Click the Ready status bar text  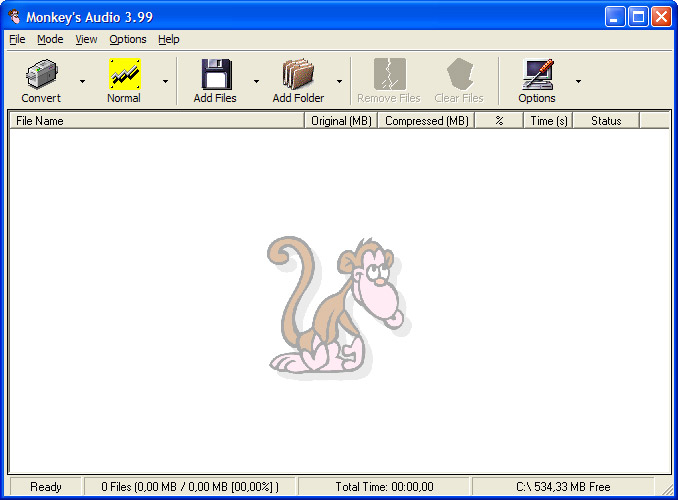[x=46, y=487]
